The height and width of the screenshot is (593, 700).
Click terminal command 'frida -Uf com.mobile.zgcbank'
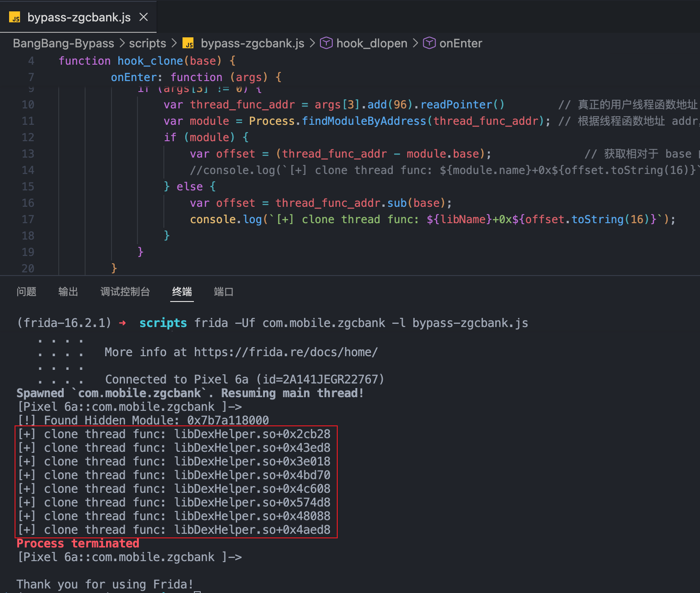[x=290, y=323]
